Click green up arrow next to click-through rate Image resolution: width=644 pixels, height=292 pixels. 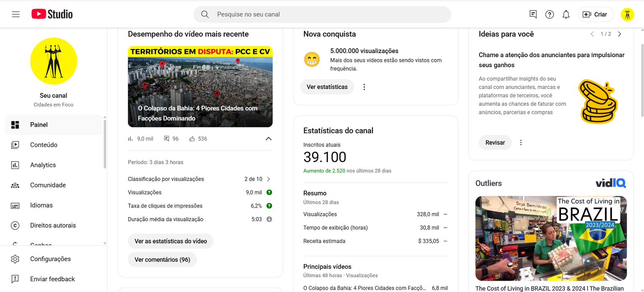(269, 206)
